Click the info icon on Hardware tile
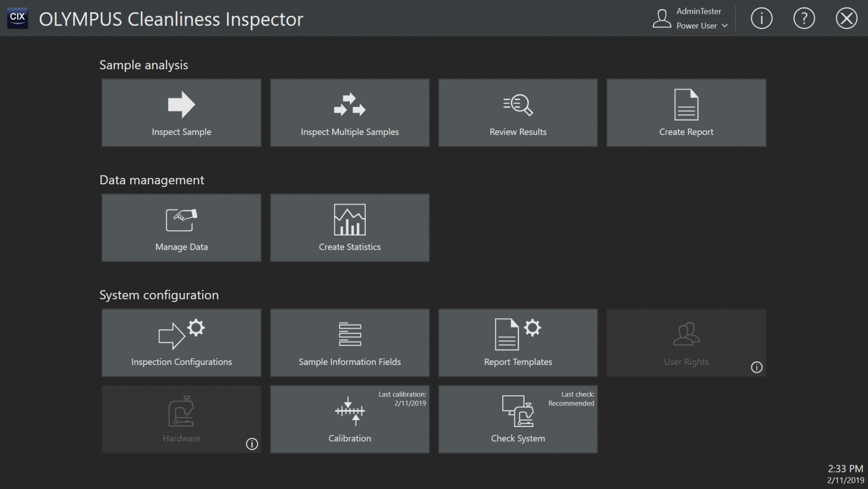This screenshot has height=489, width=868. [x=252, y=444]
